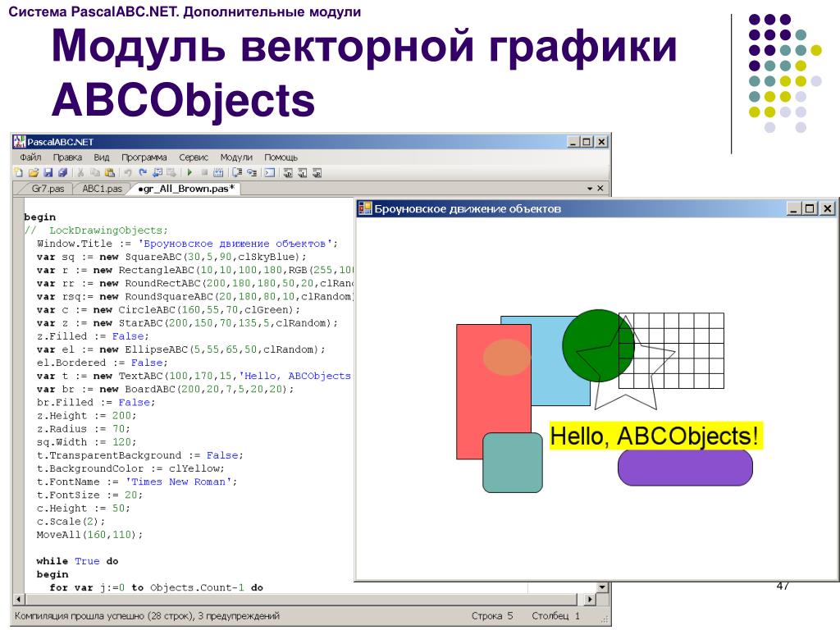Viewport: 840px width, 630px height.
Task: Redo with the blue arrow icon
Action: [x=143, y=172]
